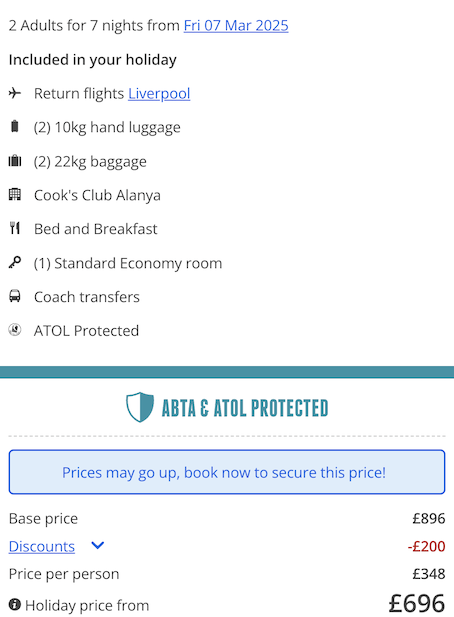Expand the Discounts chevron arrow
Image resolution: width=454 pixels, height=617 pixels.
click(x=98, y=545)
